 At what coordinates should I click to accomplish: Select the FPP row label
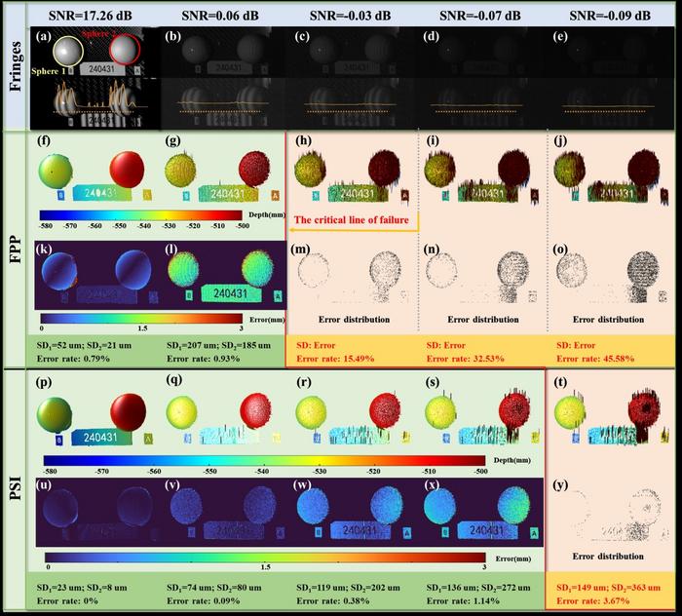pyautogui.click(x=16, y=250)
